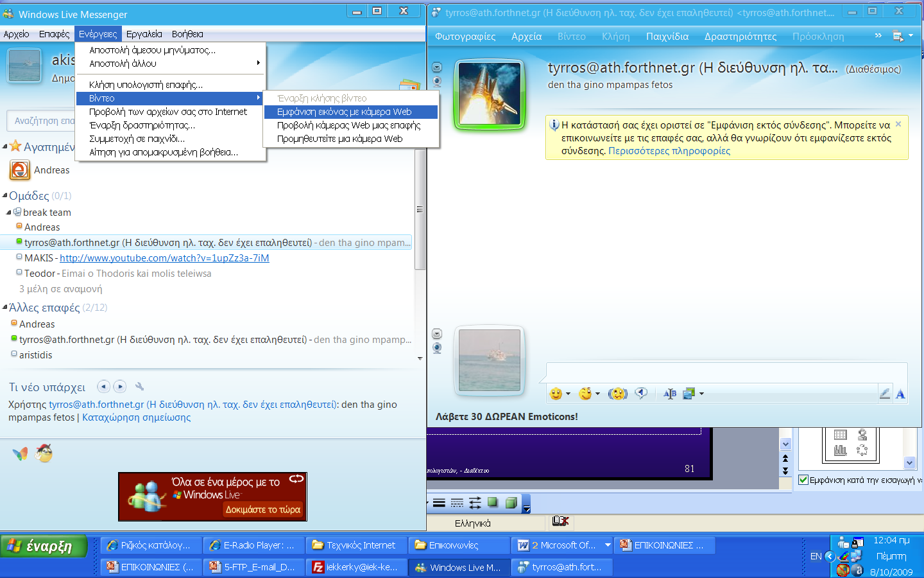Image resolution: width=924 pixels, height=578 pixels.
Task: Choose 'Προμηθευτείτε μια κάμερα Web'
Action: coord(351,139)
